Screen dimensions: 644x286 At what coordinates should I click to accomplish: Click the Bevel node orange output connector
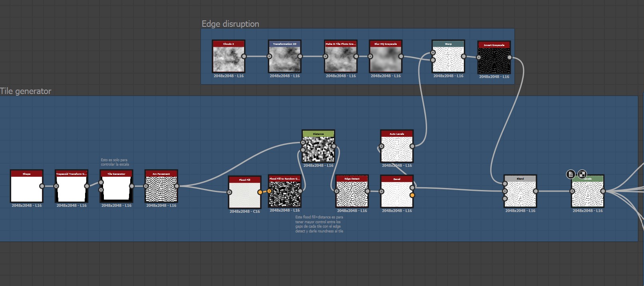click(412, 195)
